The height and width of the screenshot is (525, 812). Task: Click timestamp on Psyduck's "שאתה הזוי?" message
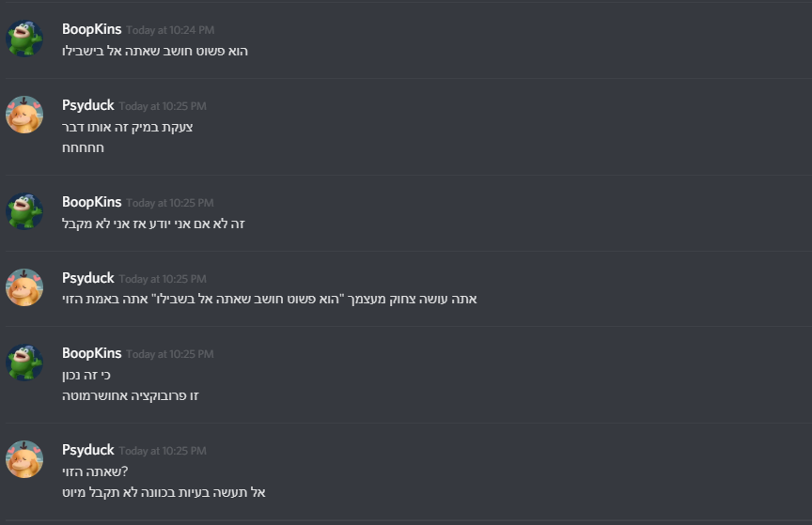[x=163, y=451]
